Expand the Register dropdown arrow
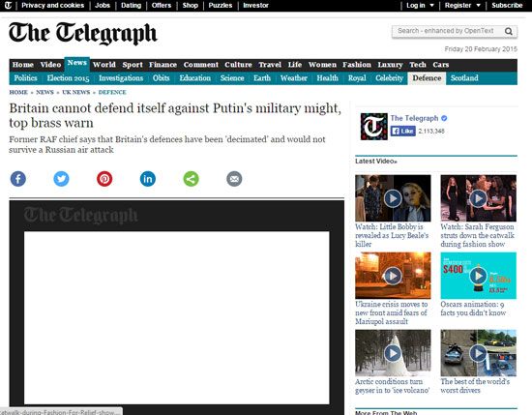 pyautogui.click(x=479, y=6)
